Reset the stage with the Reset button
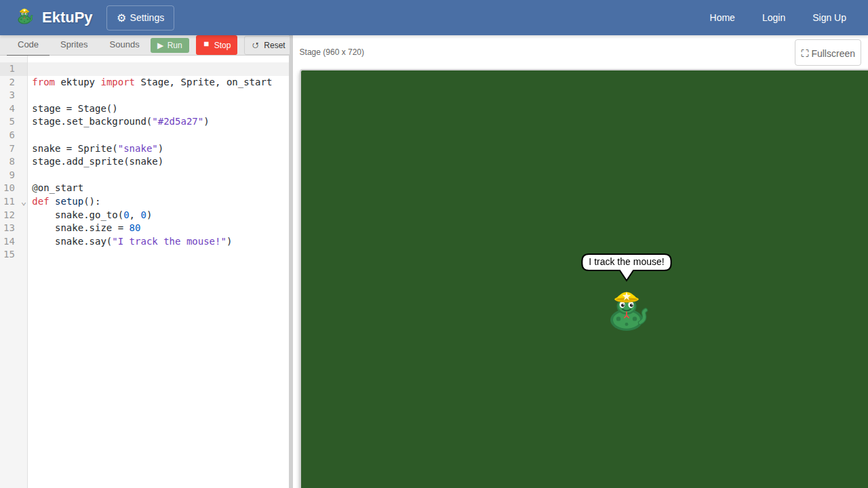868x488 pixels. point(268,45)
